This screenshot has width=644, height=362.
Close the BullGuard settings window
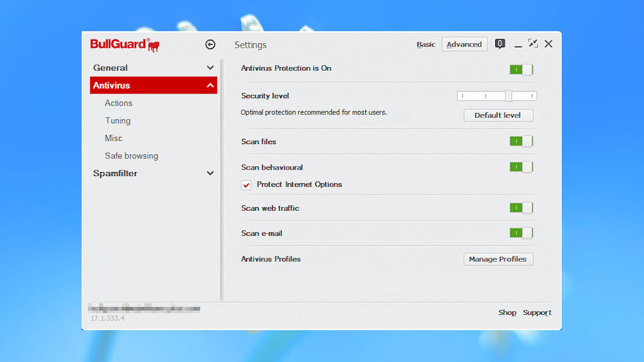[548, 44]
